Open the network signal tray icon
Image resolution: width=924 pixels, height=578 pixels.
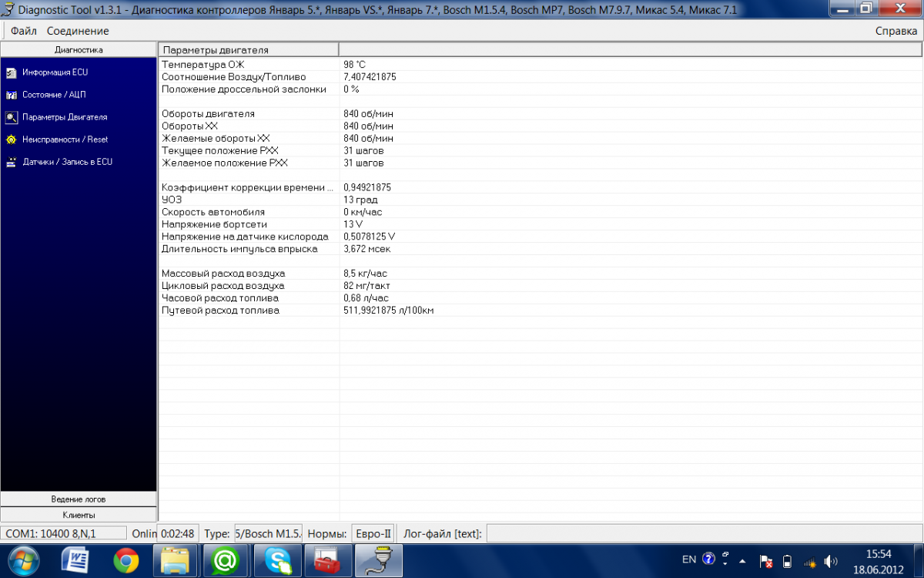(x=808, y=561)
